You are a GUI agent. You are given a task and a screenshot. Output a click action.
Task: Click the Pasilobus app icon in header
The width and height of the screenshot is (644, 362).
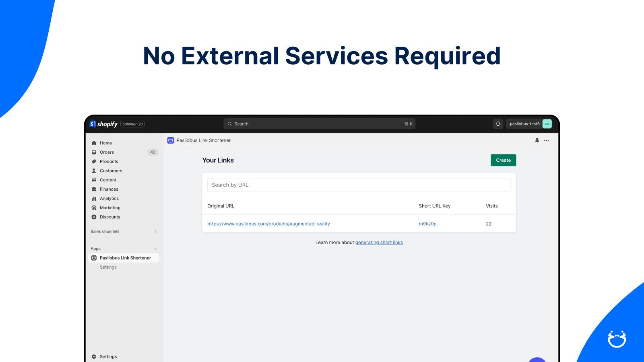(x=171, y=140)
